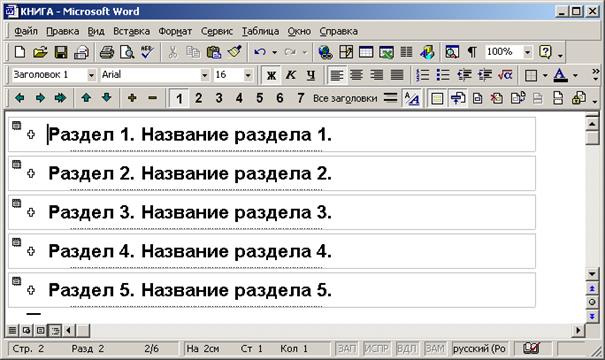This screenshot has width=605, height=360.
Task: Open the Print Preview tool
Action: [127, 52]
